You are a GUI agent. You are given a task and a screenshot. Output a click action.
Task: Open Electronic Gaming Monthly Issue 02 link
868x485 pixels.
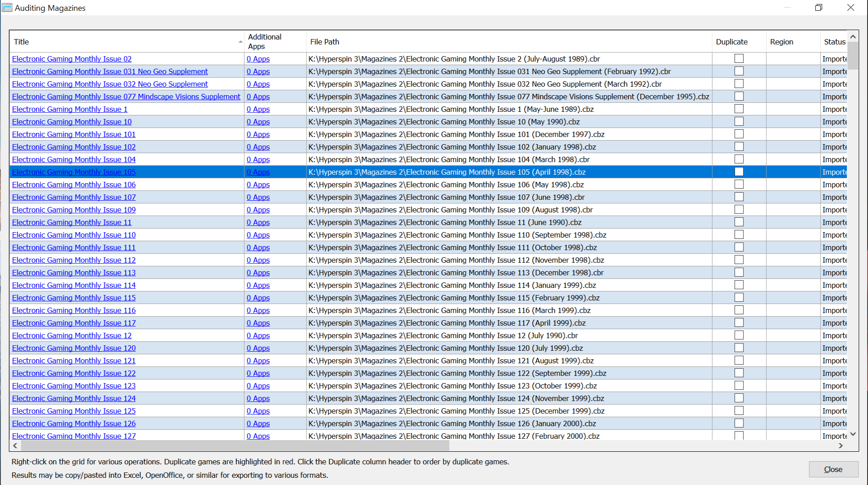(72, 59)
